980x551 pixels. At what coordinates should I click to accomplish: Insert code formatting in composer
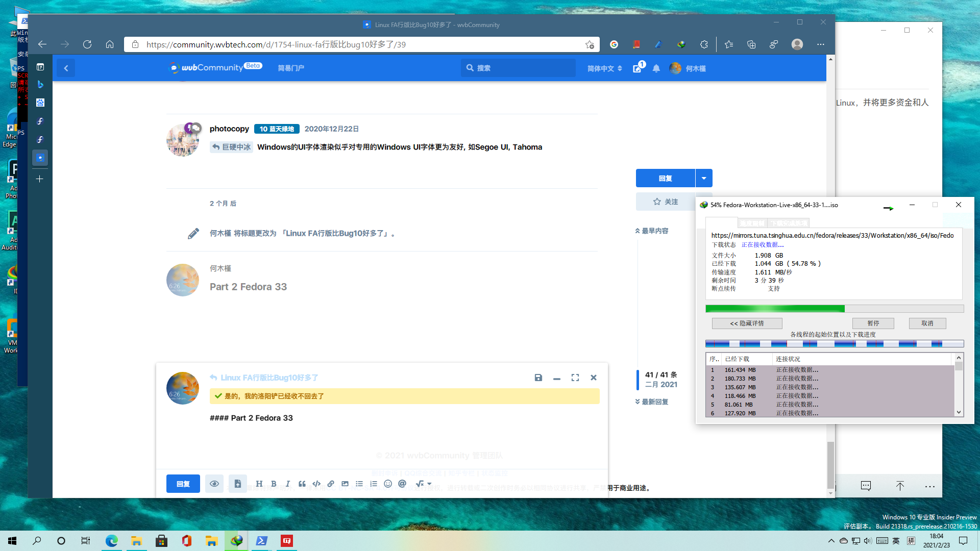(x=316, y=484)
